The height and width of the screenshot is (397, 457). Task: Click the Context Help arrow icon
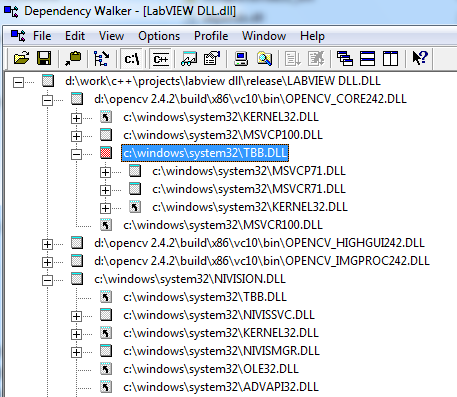[419, 58]
